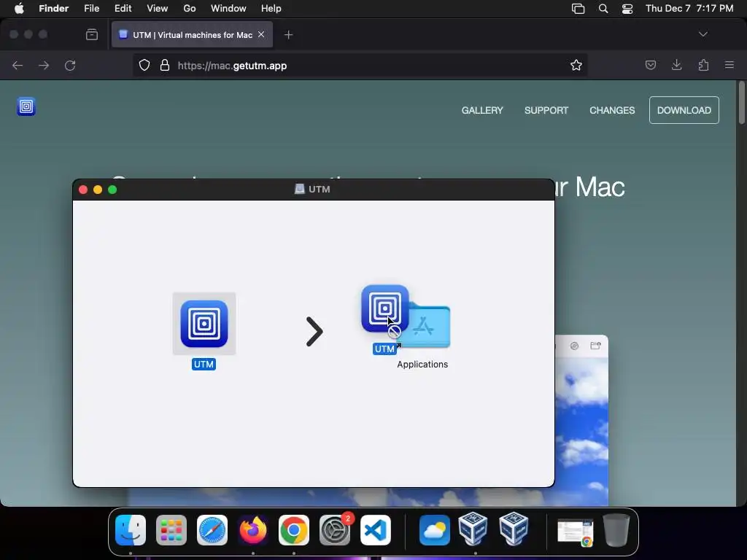This screenshot has height=560, width=747.
Task: Open the Firefox extensions menu
Action: pos(703,65)
